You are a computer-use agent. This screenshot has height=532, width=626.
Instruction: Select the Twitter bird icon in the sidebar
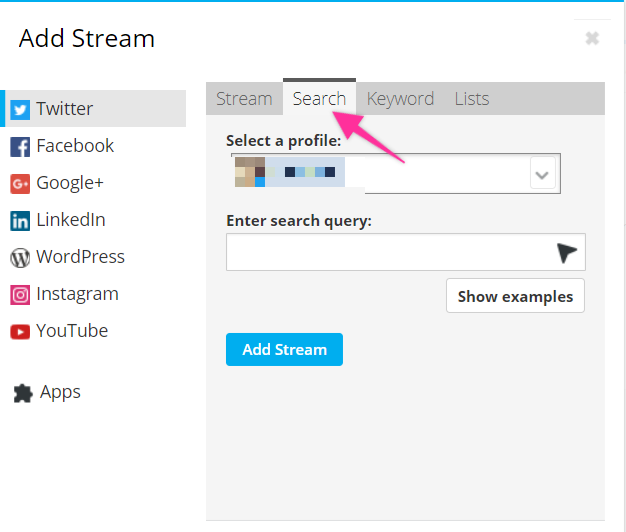pyautogui.click(x=20, y=109)
